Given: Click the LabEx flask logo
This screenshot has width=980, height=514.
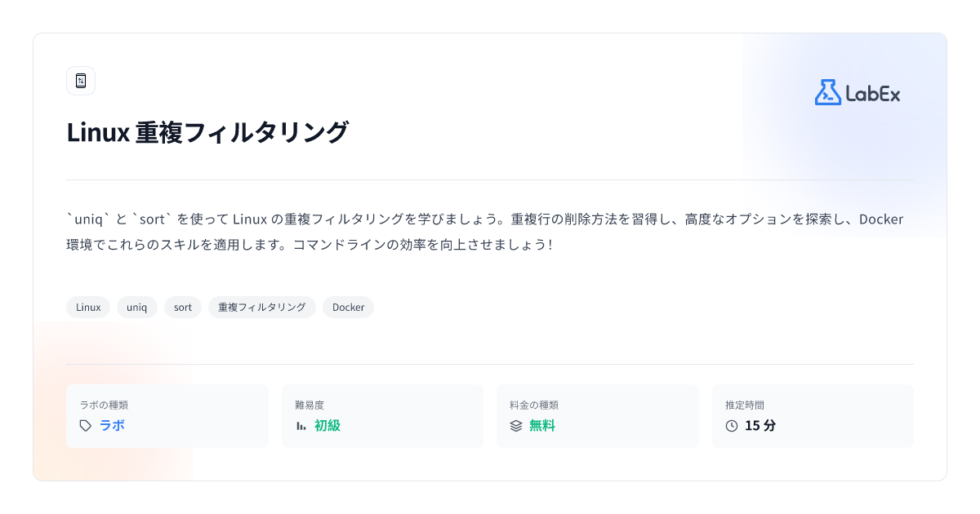Looking at the screenshot, I should click(x=828, y=92).
